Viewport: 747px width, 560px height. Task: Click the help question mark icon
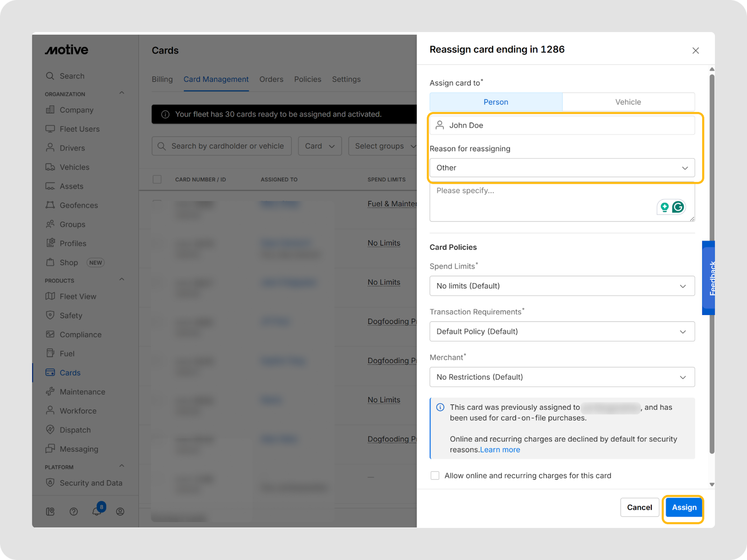click(x=74, y=511)
